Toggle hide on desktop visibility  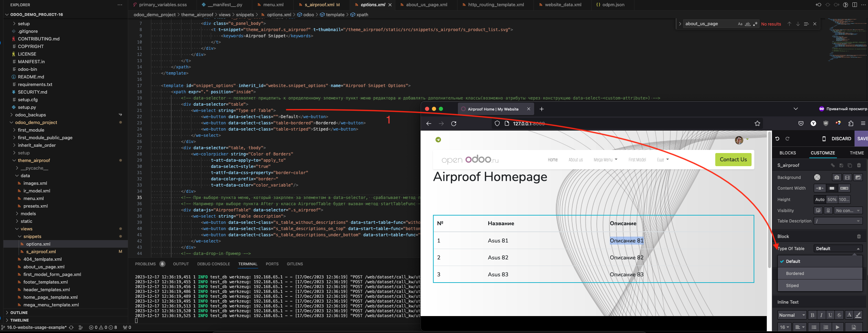pos(818,210)
